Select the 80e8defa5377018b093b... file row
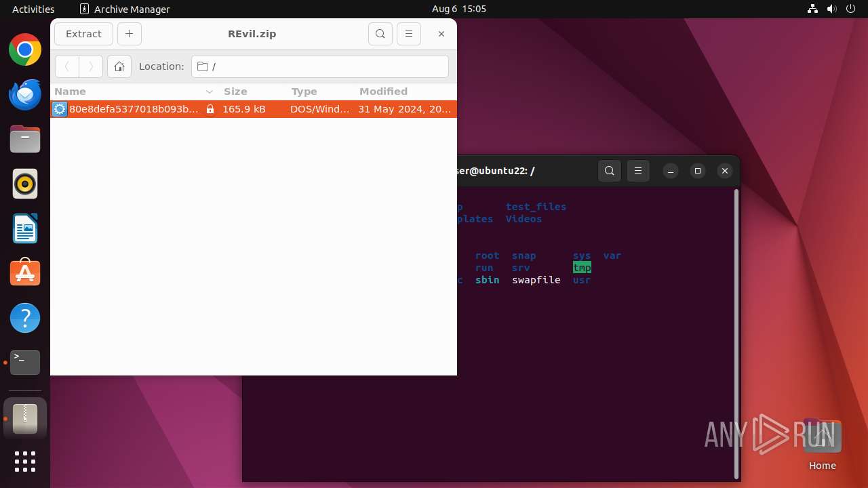The height and width of the screenshot is (488, 868). pyautogui.click(x=254, y=109)
